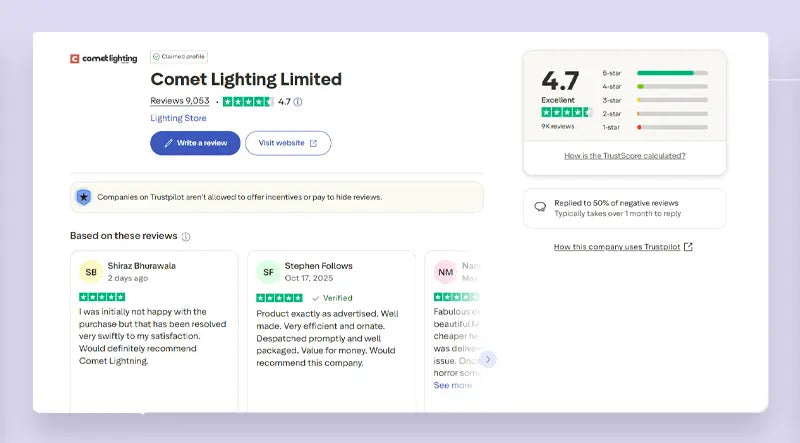Open How is the TrustScore calculated link
Image resolution: width=800 pixels, height=443 pixels.
624,156
